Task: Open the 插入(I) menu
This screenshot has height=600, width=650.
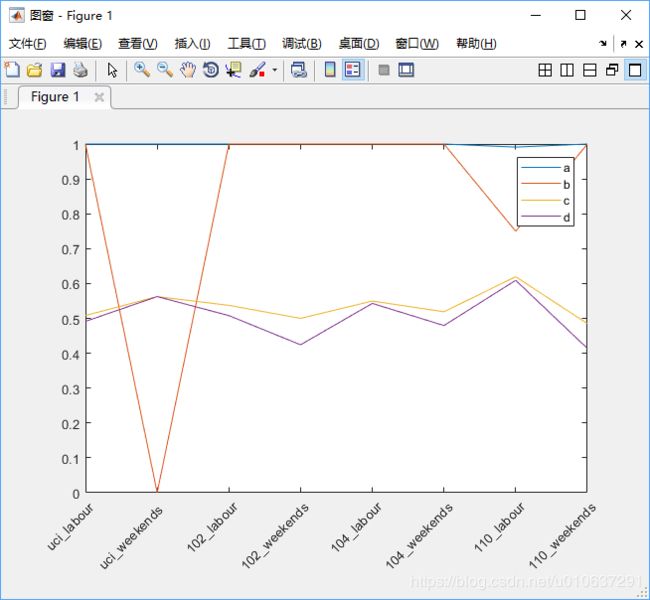Action: point(192,44)
